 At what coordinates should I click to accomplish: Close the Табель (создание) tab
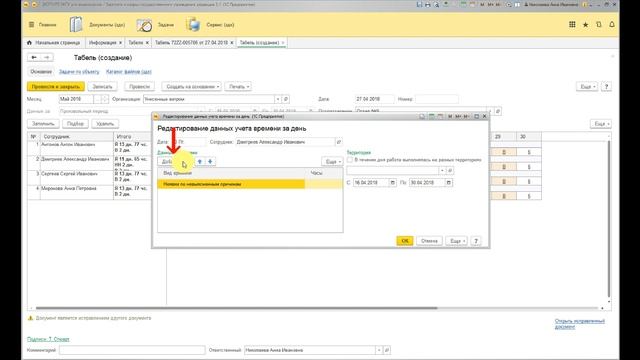tap(283, 43)
